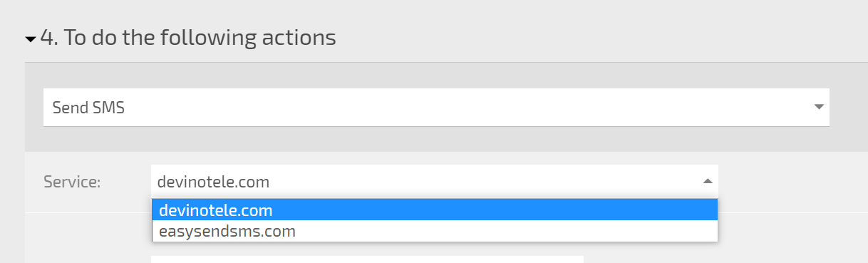Viewport: 868px width, 263px height.
Task: Open the Send SMS action dropdown
Action: [436, 108]
